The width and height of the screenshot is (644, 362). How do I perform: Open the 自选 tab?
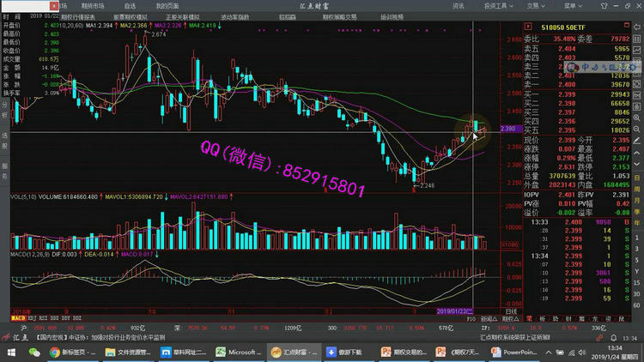click(x=129, y=6)
